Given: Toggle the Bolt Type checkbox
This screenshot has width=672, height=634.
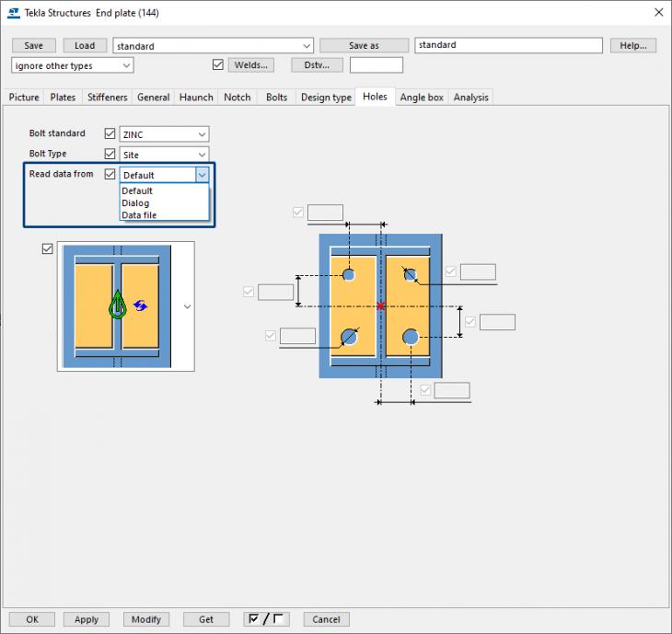Looking at the screenshot, I should click(x=110, y=154).
